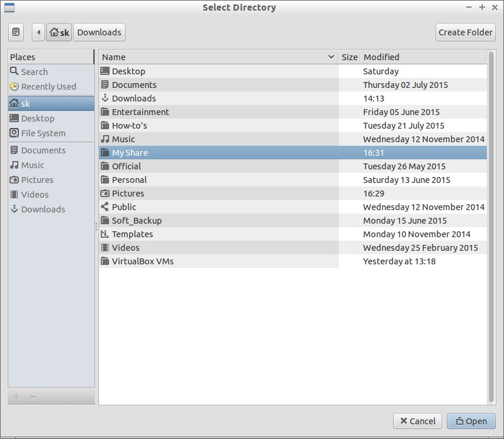Select the 'Templates' folder name

pos(133,234)
